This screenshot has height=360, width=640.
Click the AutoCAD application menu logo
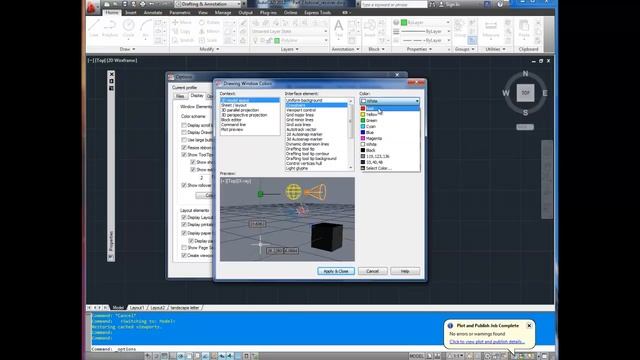pyautogui.click(x=91, y=7)
